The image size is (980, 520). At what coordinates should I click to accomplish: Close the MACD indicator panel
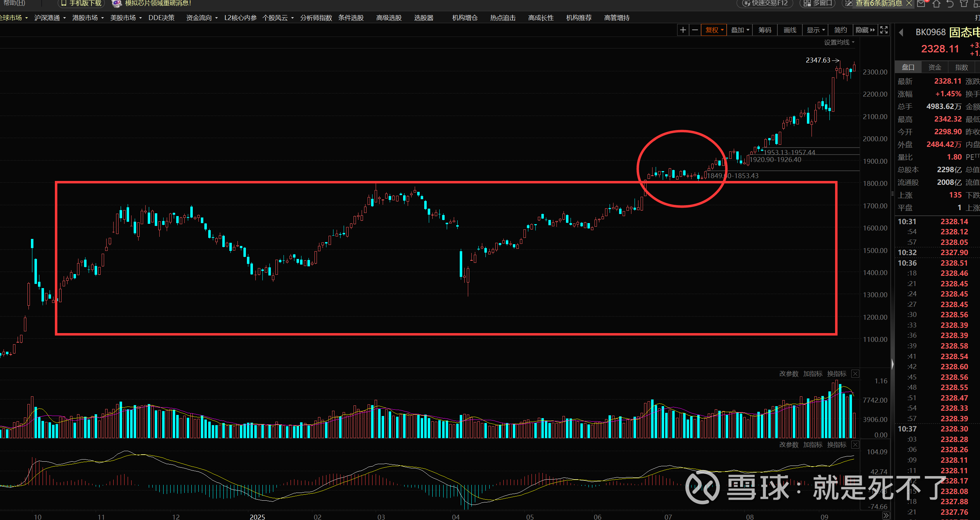[x=855, y=445]
